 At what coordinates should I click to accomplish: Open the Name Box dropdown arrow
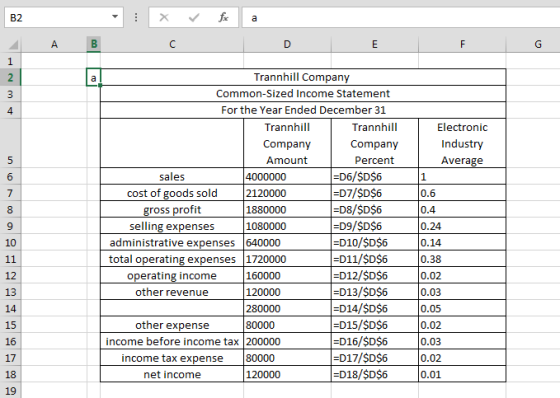115,17
